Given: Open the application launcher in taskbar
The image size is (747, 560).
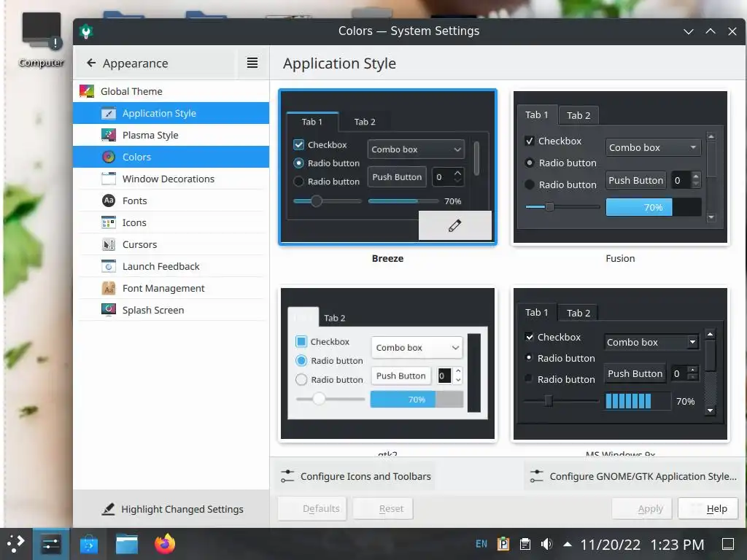Looking at the screenshot, I should tap(16, 544).
